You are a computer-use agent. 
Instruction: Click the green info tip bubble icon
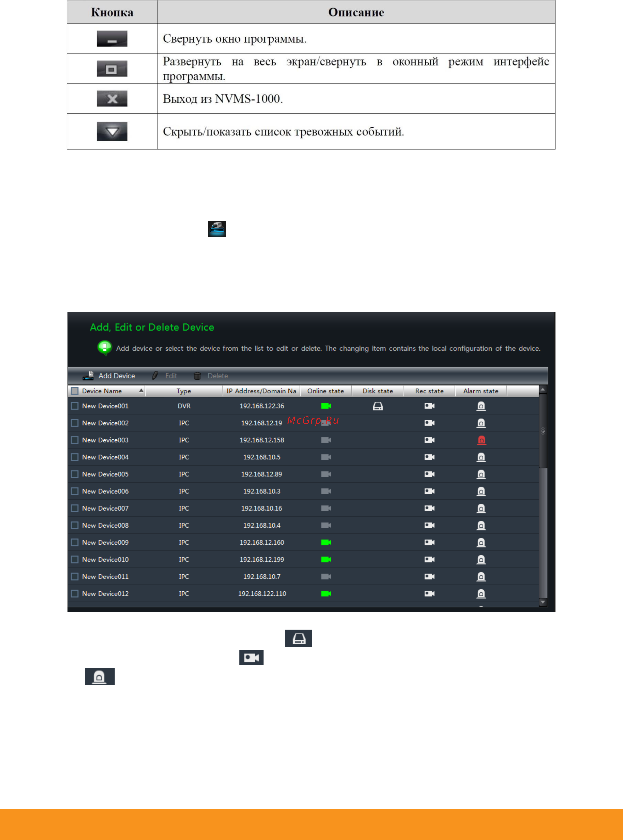pos(105,348)
